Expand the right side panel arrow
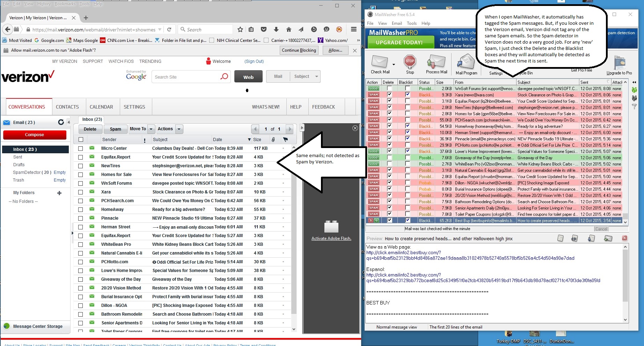 click(x=302, y=128)
